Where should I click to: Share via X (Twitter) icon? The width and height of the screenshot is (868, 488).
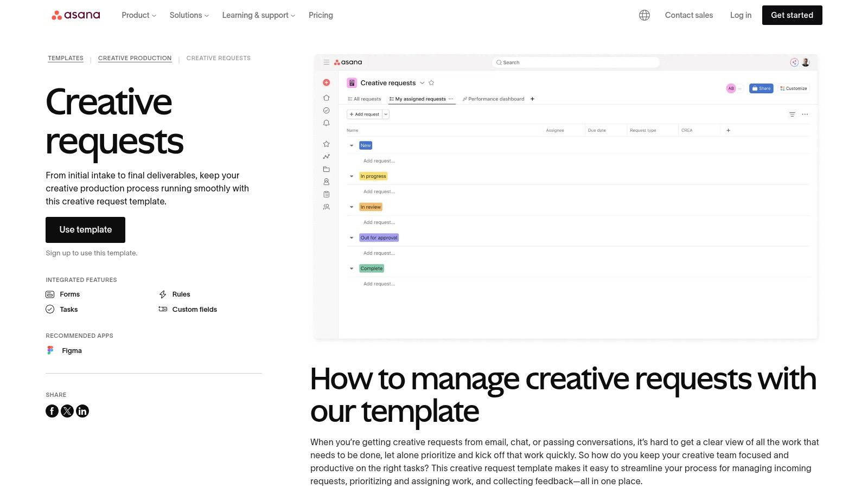click(67, 411)
